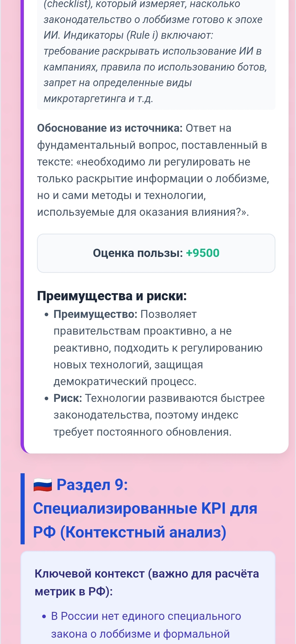Image resolution: width=296 pixels, height=644 pixels.
Task: Click the bullet dot before В России
Action: point(44,617)
